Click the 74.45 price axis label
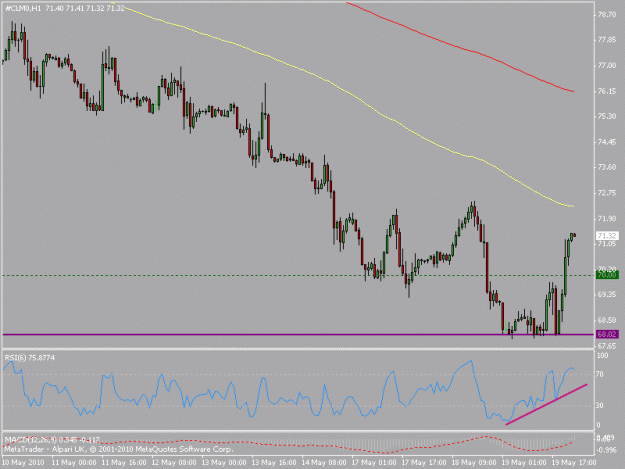Viewport: 625px width, 469px height. (607, 142)
